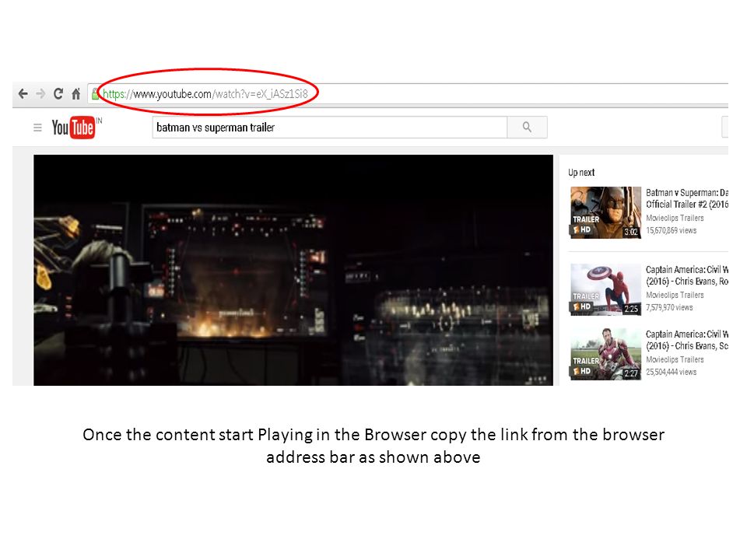This screenshot has height=560, width=747.
Task: Open the Captain America: Civil War title with 25,504,444 views
Action: (687, 340)
